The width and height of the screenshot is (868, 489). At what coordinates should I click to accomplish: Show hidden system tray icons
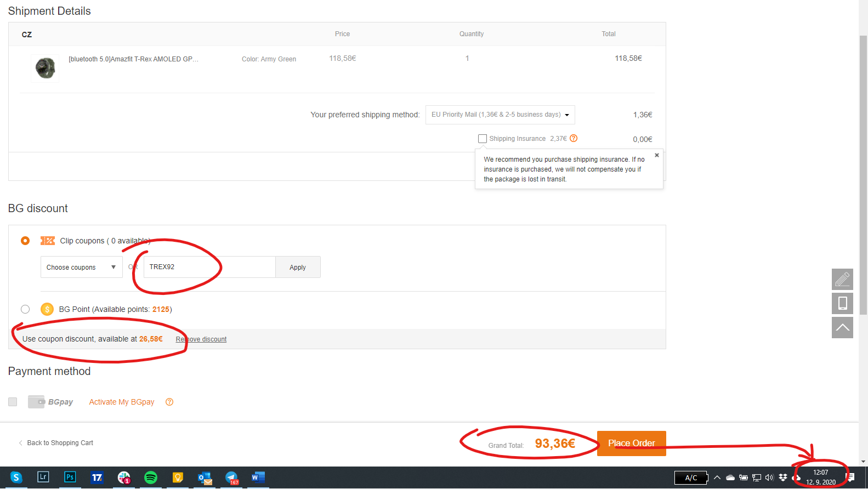pos(717,477)
